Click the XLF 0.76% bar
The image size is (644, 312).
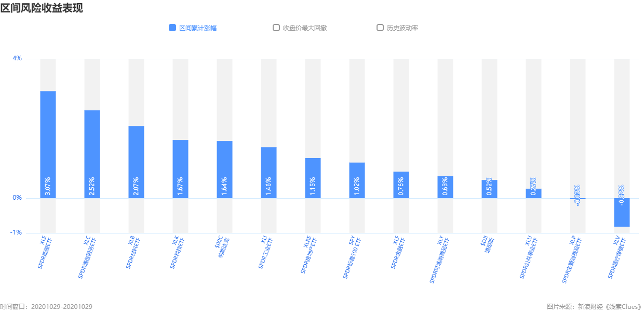[401, 185]
